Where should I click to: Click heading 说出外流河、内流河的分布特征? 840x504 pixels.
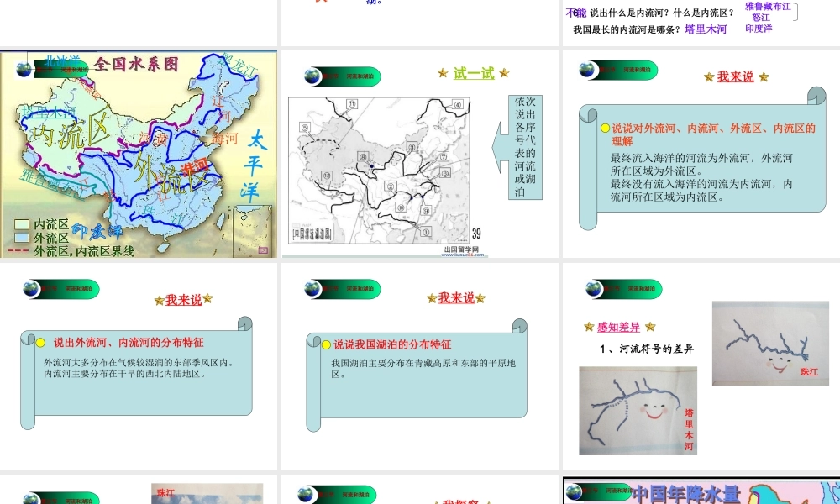coord(129,342)
